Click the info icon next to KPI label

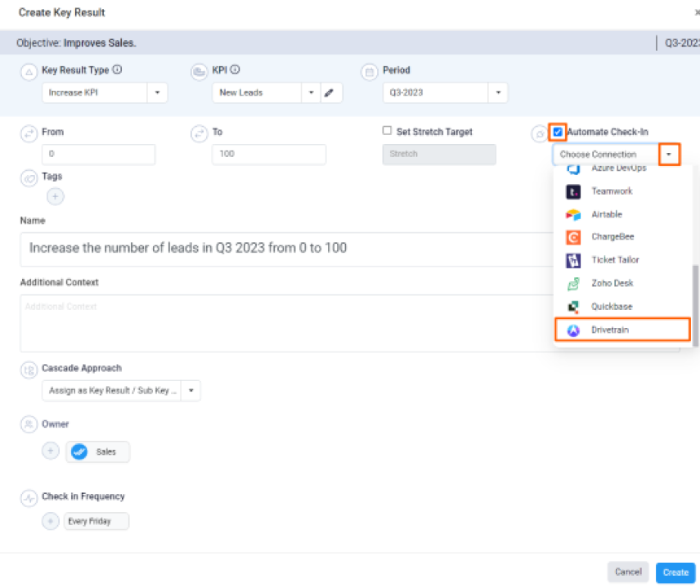[235, 70]
